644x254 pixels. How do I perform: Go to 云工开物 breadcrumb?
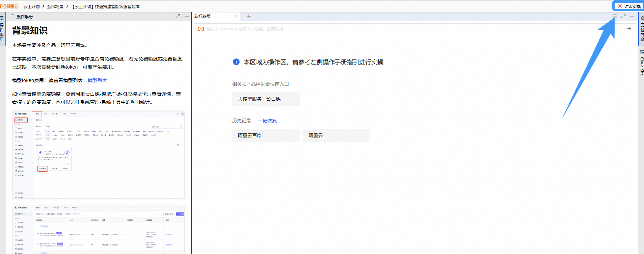pyautogui.click(x=31, y=6)
